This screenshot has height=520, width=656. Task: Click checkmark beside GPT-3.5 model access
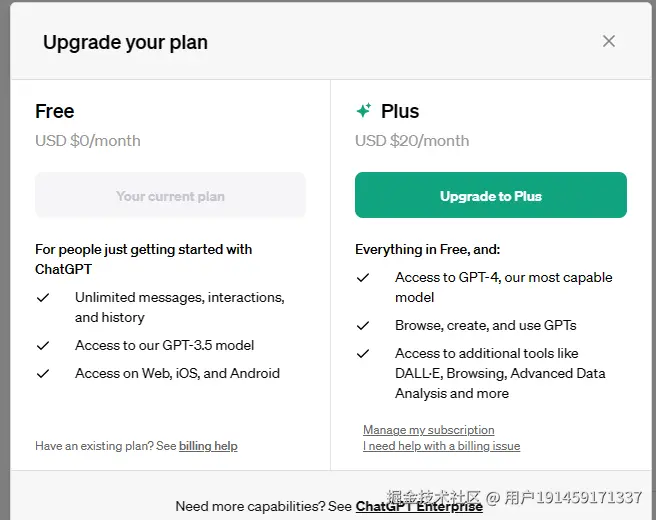tap(43, 346)
